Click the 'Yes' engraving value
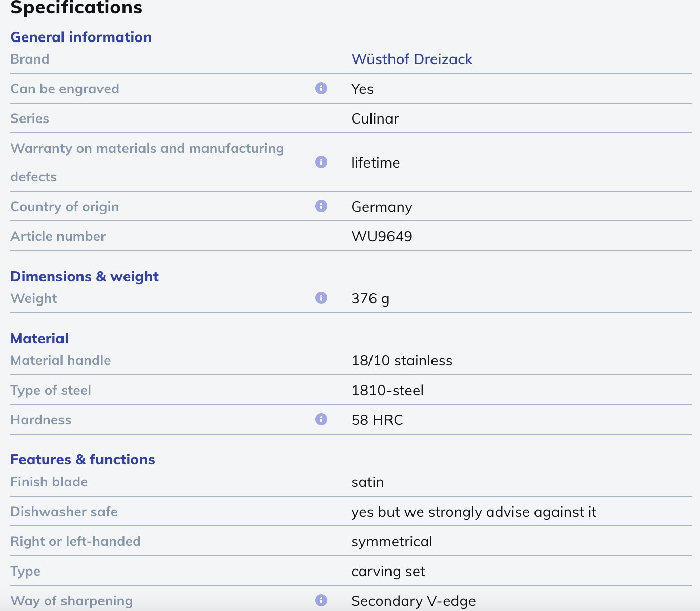Viewport: 700px width, 611px height. (x=362, y=89)
